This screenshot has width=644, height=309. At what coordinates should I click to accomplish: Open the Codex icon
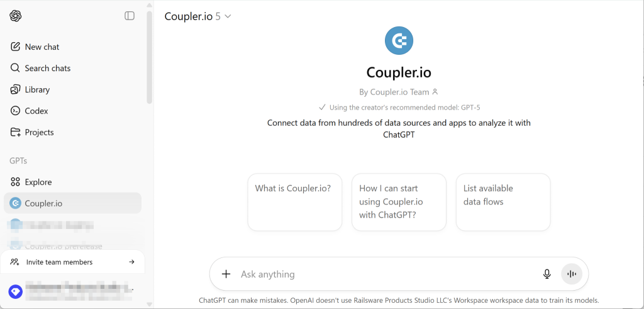point(16,111)
